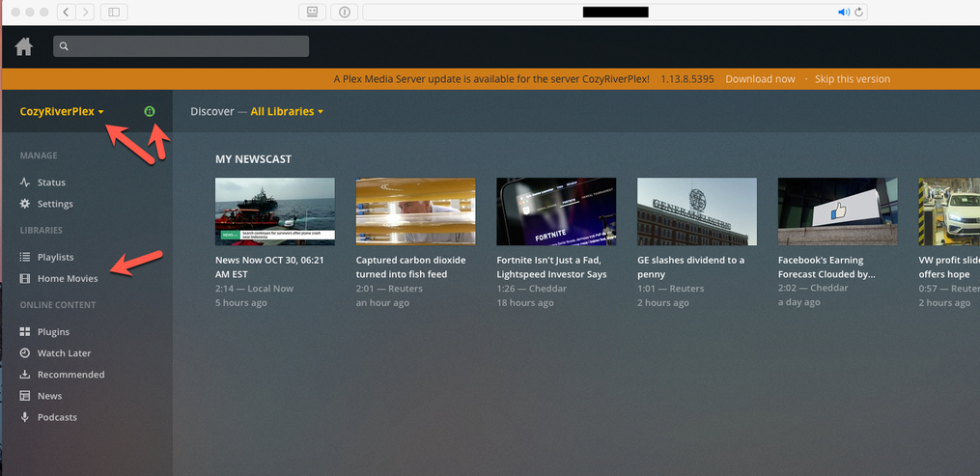Click the Playlists list icon
This screenshot has height=476, width=980.
click(25, 257)
